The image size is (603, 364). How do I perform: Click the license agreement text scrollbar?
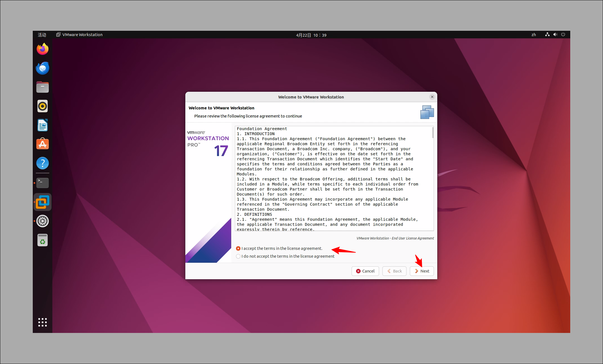pos(433,133)
